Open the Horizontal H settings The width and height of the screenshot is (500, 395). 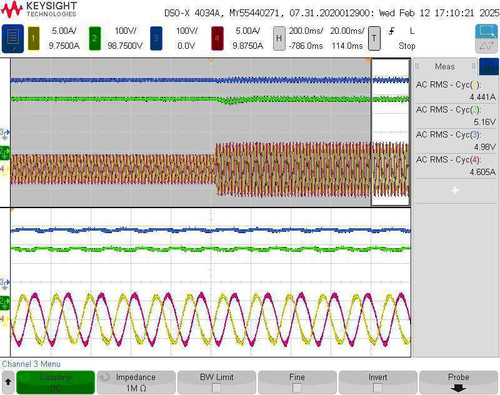(x=279, y=38)
